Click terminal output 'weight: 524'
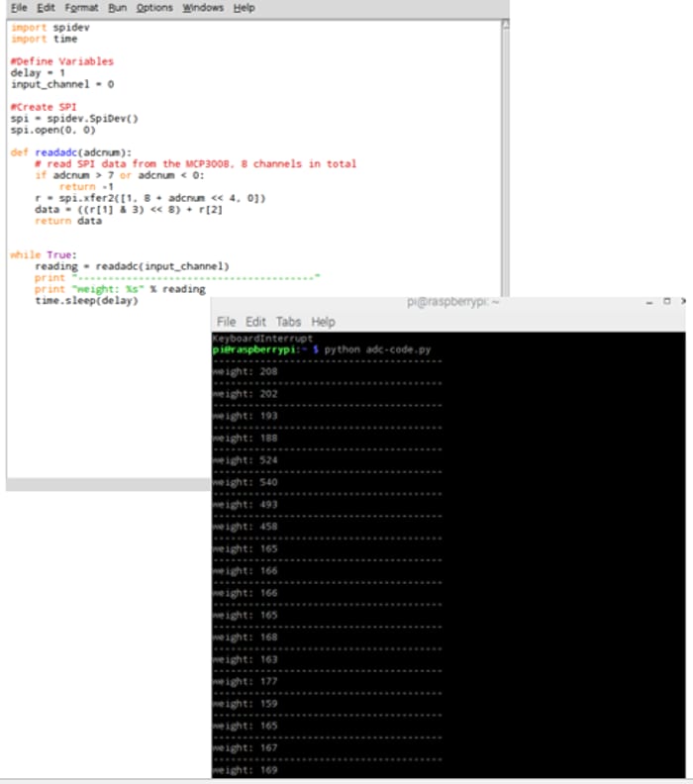The width and height of the screenshot is (693, 784). [x=245, y=460]
